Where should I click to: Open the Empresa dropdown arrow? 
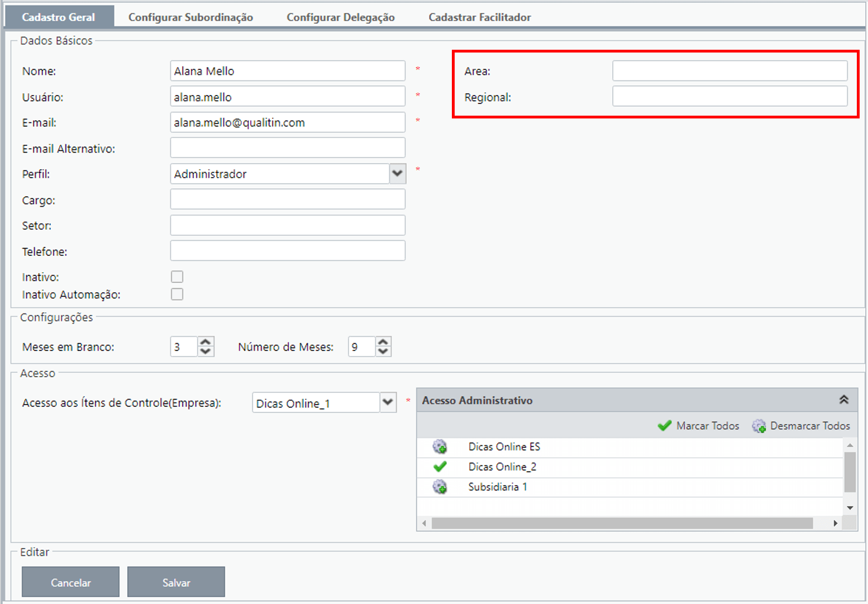pos(388,402)
